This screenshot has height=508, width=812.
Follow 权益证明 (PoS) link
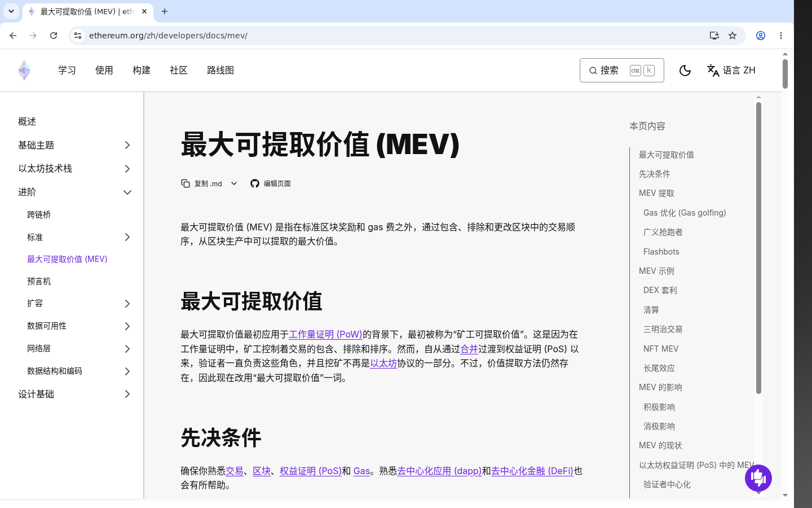pos(311,471)
